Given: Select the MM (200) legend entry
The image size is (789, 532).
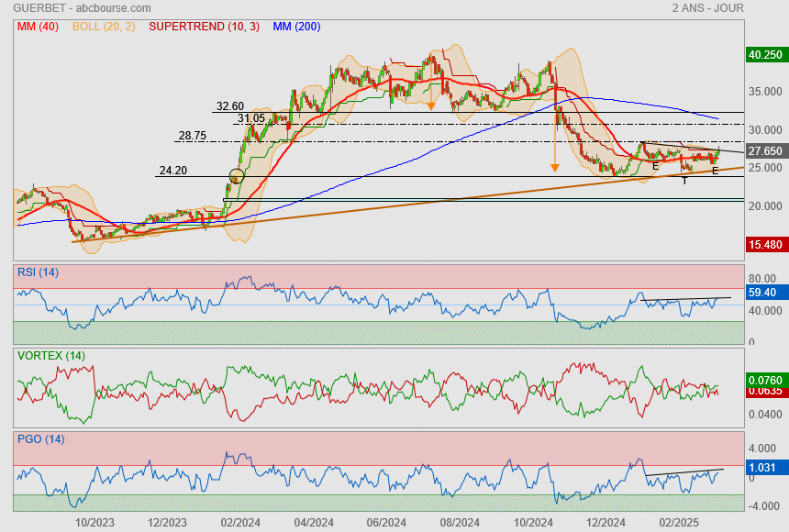Looking at the screenshot, I should (x=296, y=27).
